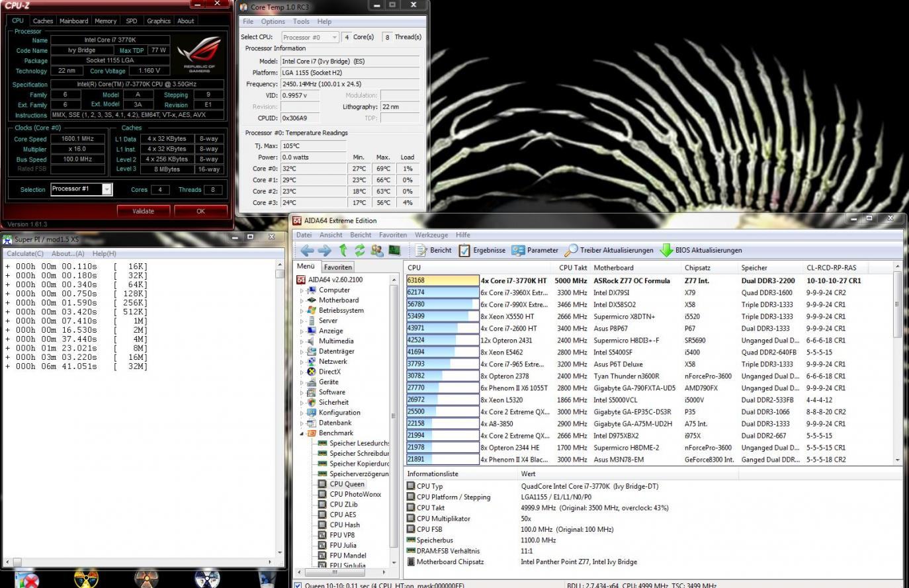Expand the Server tree node
Screen dimensions: 909x588
302,321
